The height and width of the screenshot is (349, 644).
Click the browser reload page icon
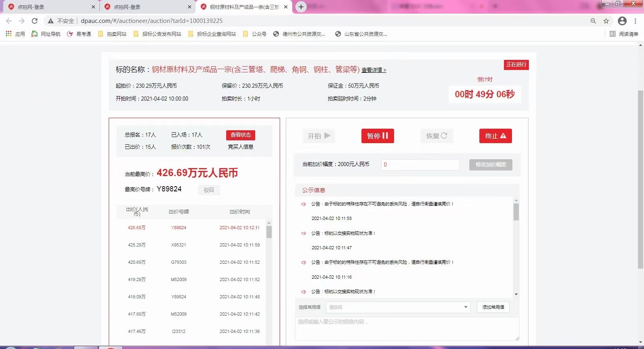click(35, 21)
